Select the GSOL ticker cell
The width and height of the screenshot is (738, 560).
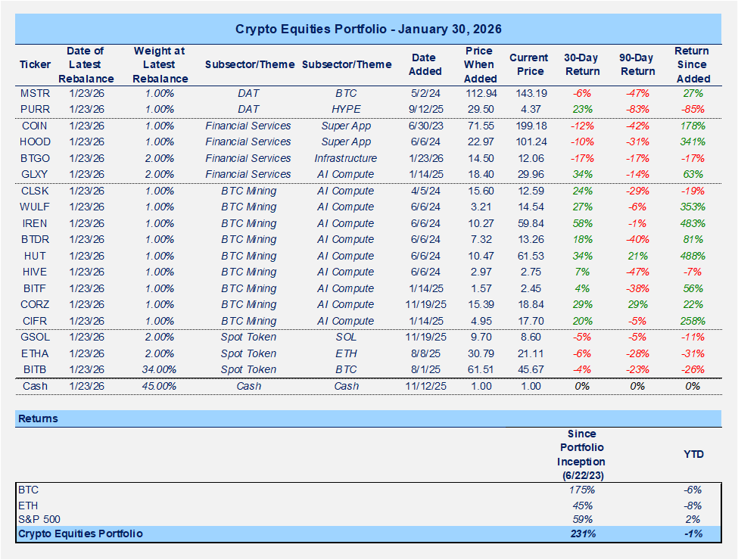pos(35,337)
